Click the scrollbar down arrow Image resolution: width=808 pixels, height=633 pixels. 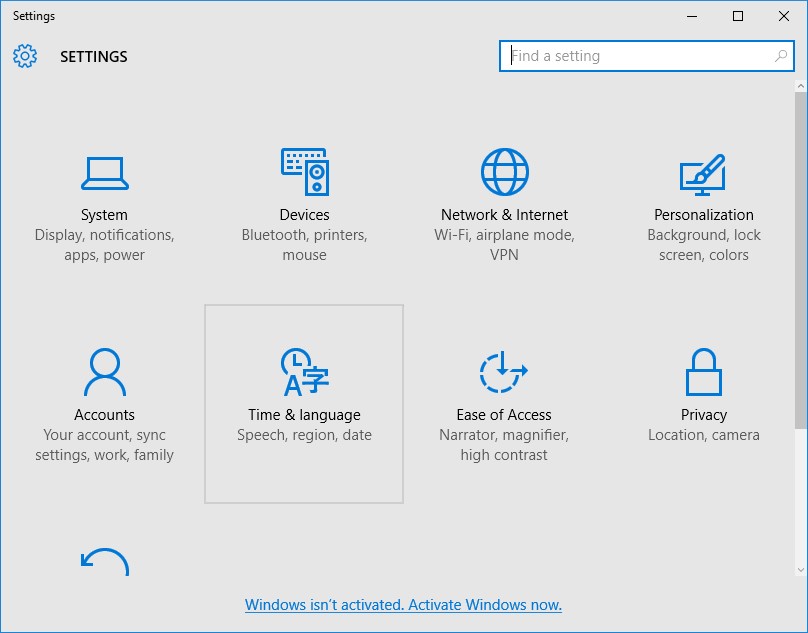(x=801, y=570)
